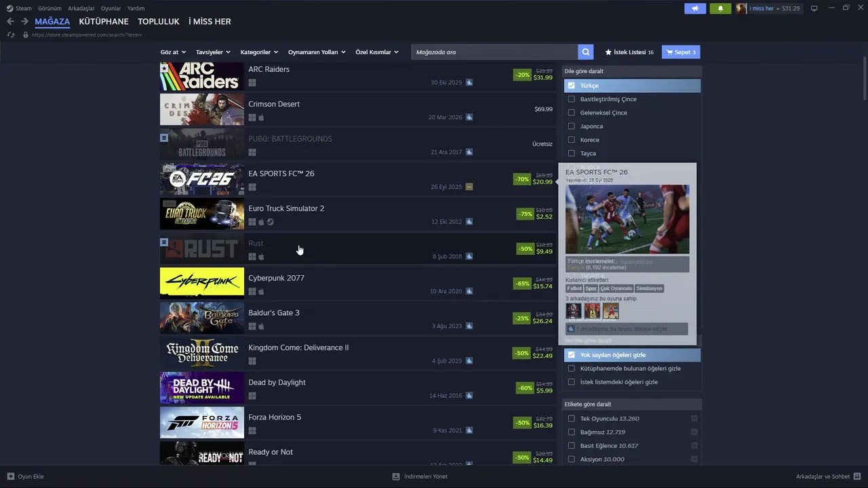The image size is (868, 488).
Task: Open the Cyberpunk 2077 result
Action: (358, 283)
